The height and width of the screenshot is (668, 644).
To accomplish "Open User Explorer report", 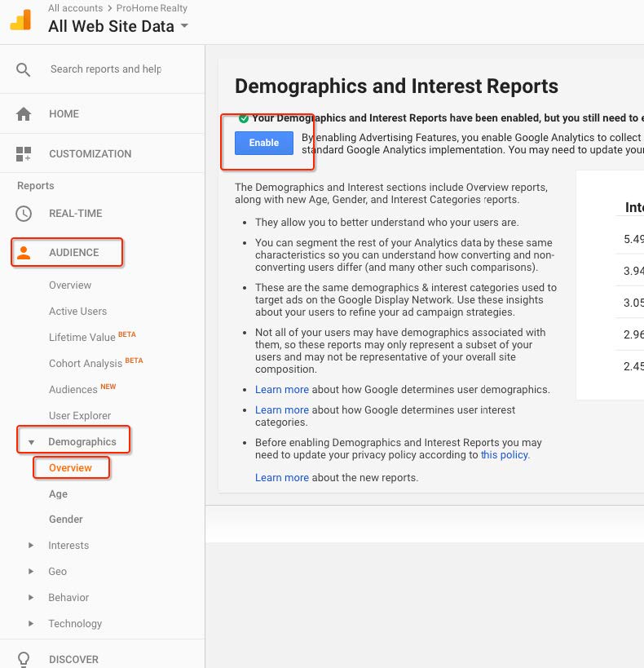I will tap(80, 415).
